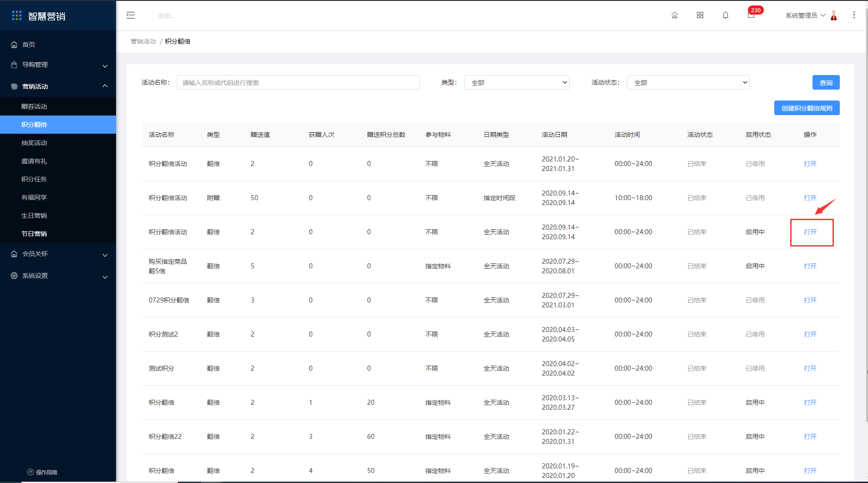Click the 指定时间段 date type cell
Viewport: 868px width, 483px height.
(x=499, y=198)
